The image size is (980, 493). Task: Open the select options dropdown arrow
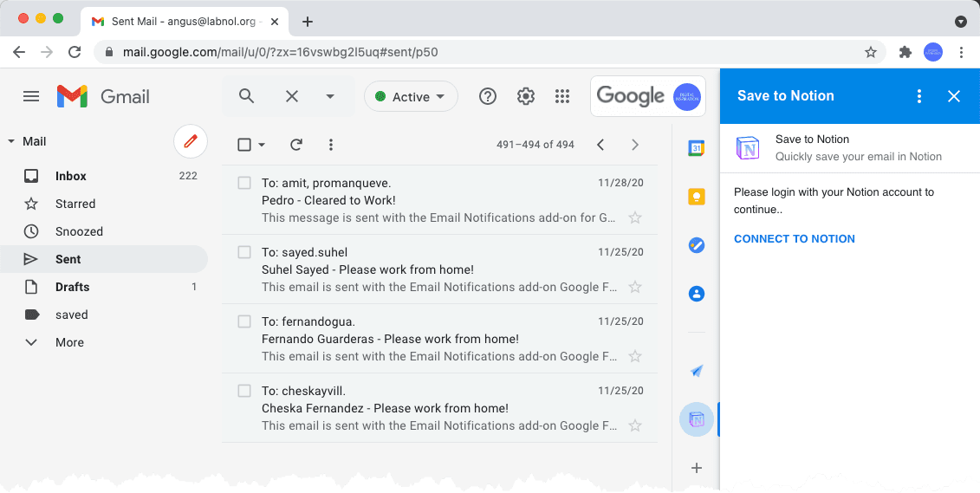pyautogui.click(x=262, y=145)
